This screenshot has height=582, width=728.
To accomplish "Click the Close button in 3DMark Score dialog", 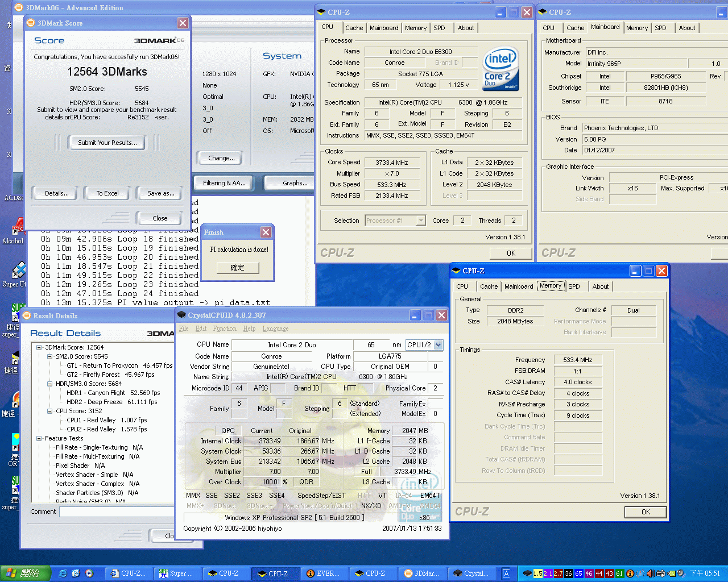I will 160,218.
